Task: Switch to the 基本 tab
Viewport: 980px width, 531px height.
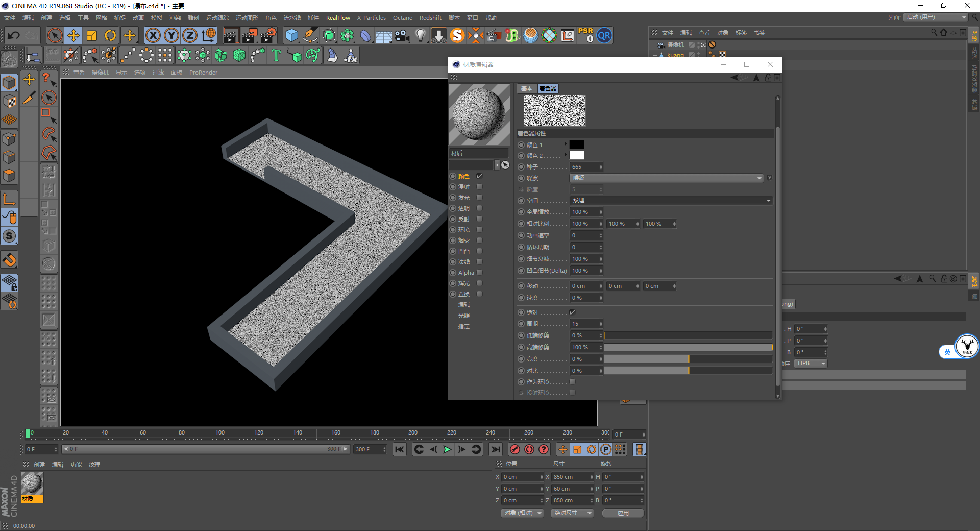Action: (526, 88)
